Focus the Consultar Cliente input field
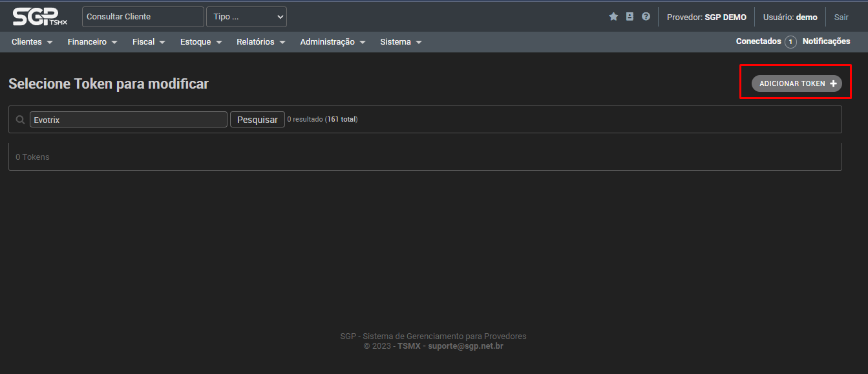The height and width of the screenshot is (374, 868). pos(143,17)
